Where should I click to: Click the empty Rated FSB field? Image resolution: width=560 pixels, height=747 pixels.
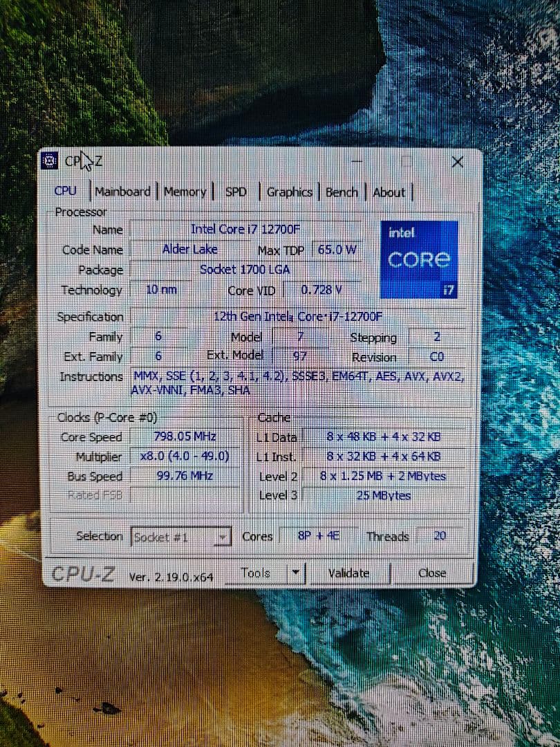185,495
